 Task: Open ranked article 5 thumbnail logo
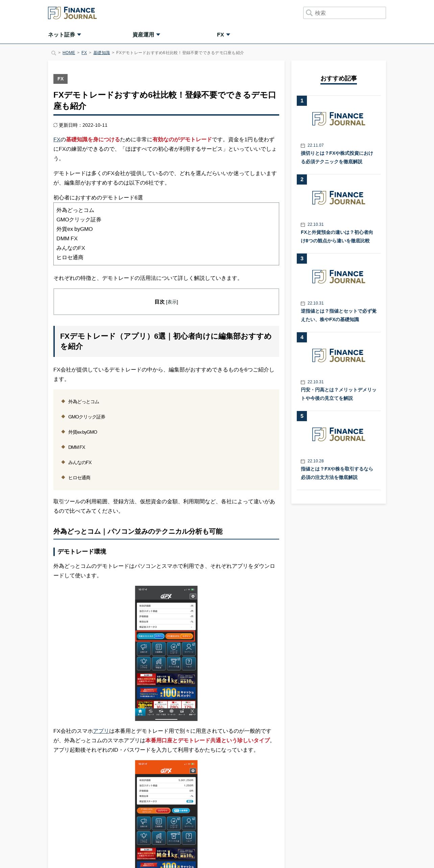pos(339,434)
